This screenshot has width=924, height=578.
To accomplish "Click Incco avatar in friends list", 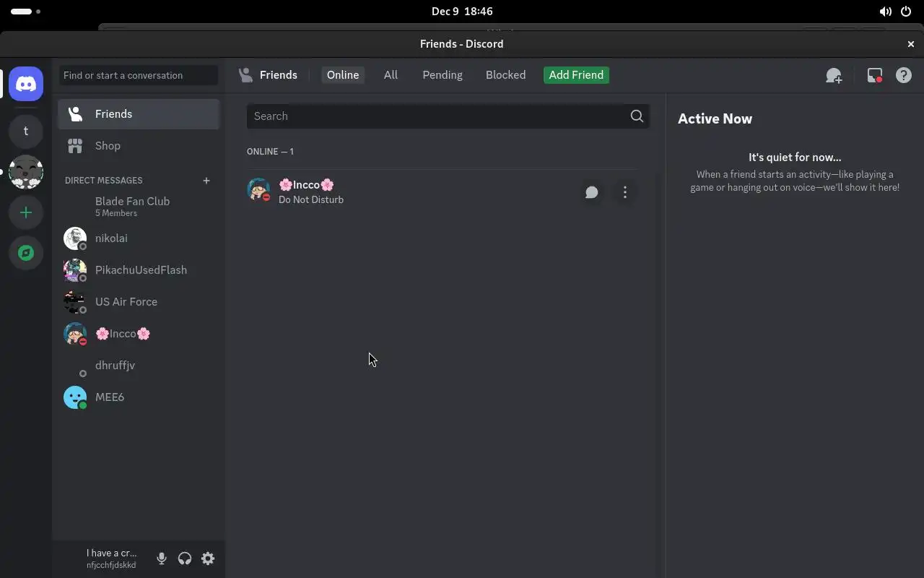I will click(258, 189).
